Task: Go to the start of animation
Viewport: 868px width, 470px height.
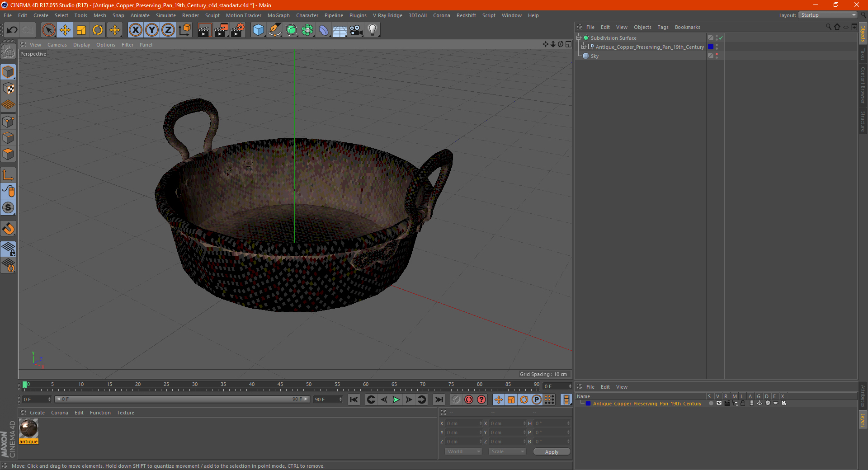Action: click(x=354, y=399)
